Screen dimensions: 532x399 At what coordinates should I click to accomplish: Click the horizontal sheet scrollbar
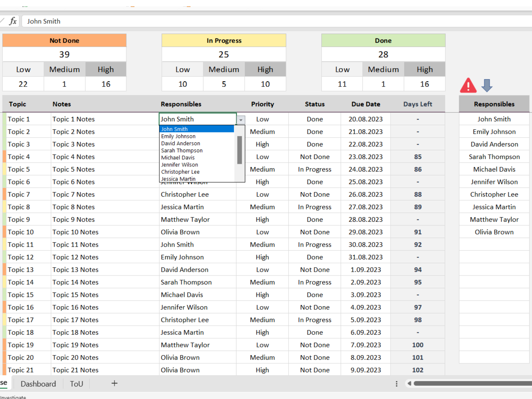pos(473,383)
